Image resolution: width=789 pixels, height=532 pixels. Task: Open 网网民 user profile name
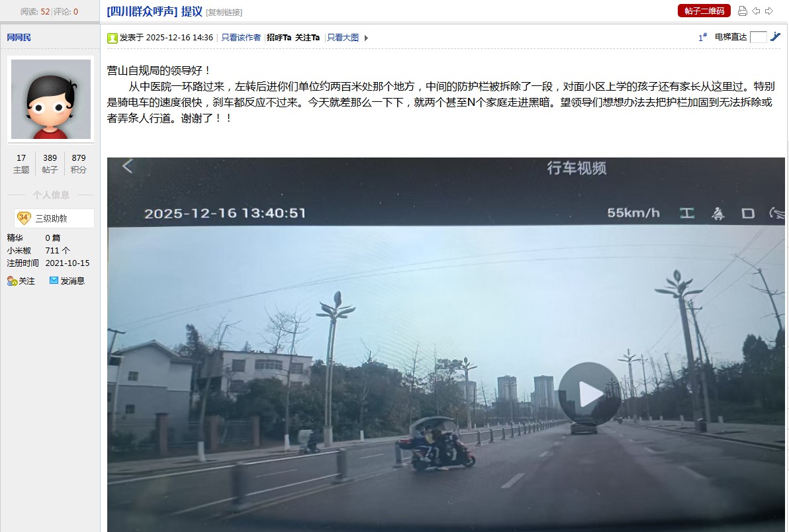19,37
